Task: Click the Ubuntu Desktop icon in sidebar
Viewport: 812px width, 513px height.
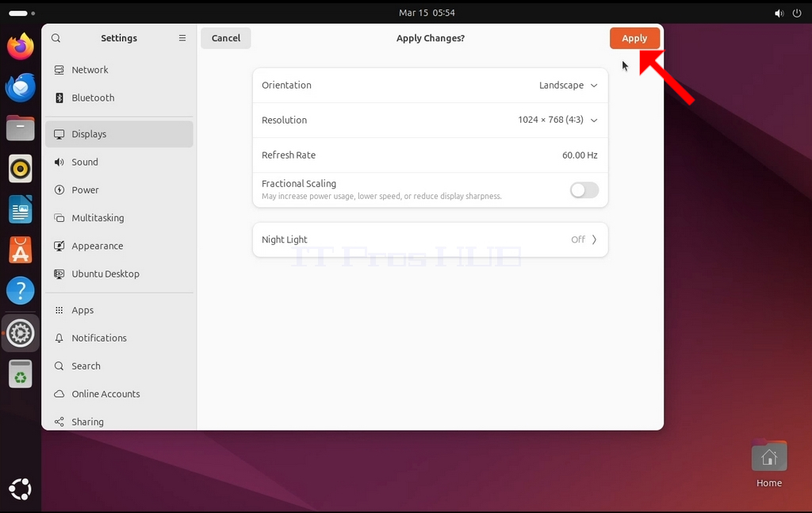Action: [x=59, y=274]
